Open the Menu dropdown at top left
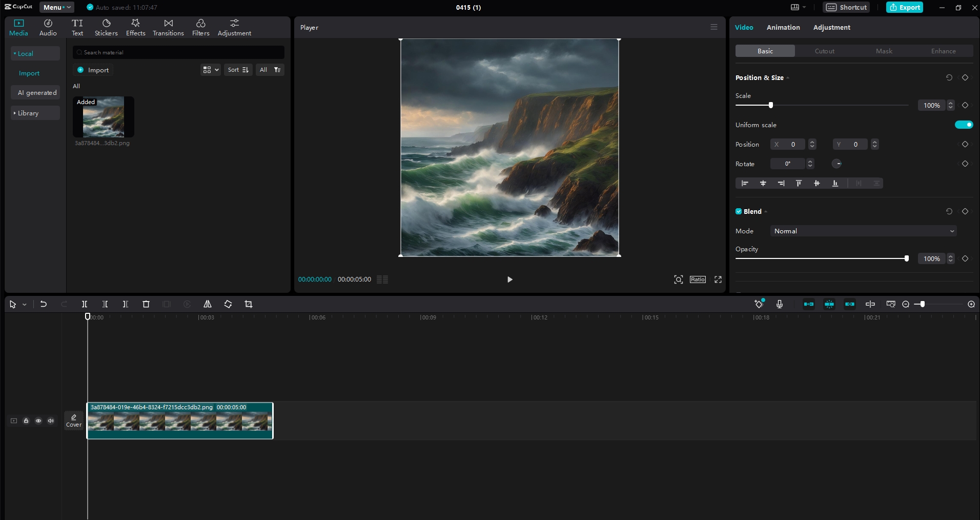Image resolution: width=980 pixels, height=520 pixels. (56, 7)
